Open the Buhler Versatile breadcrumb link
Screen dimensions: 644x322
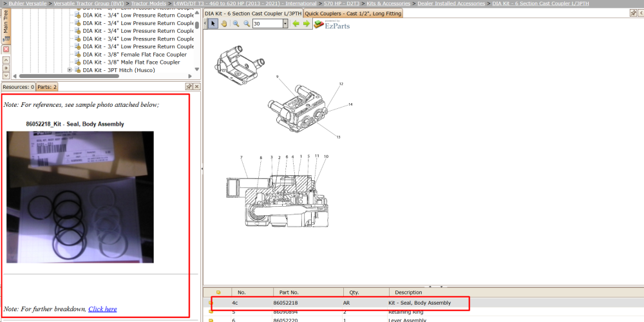(28, 3)
